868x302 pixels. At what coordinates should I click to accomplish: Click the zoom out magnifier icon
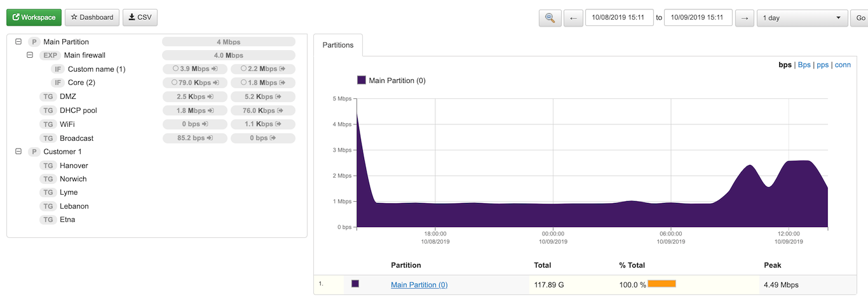pyautogui.click(x=550, y=18)
